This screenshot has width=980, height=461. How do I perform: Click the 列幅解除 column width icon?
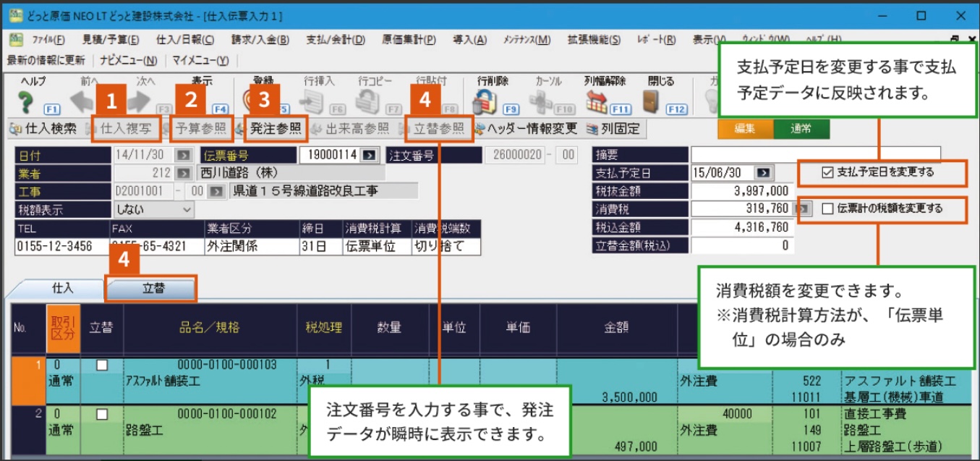(597, 101)
